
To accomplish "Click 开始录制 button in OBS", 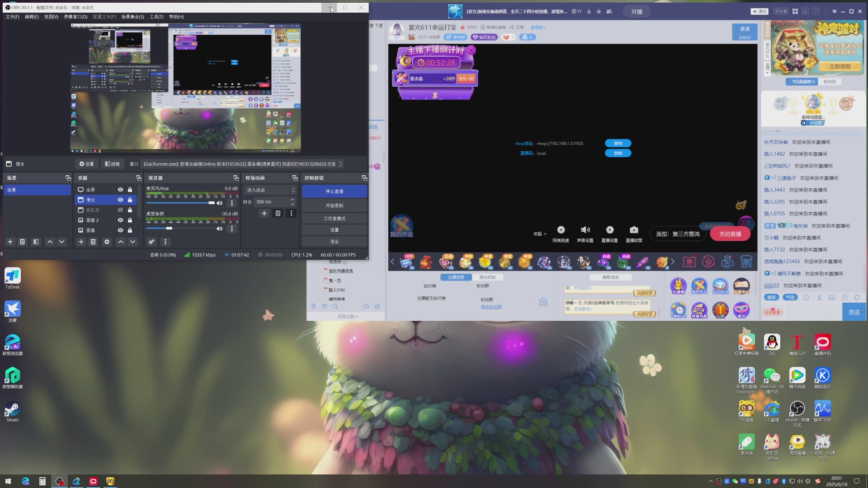I will tap(335, 206).
